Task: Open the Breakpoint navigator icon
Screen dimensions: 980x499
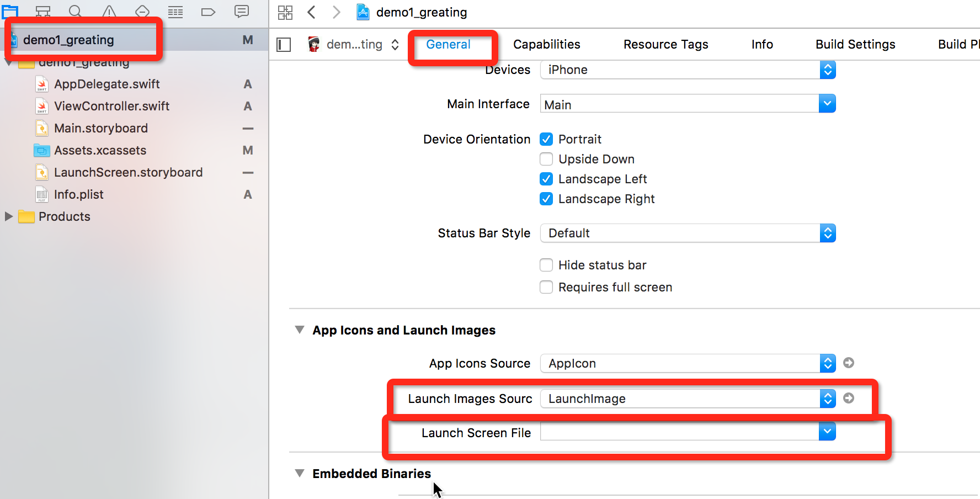Action: pyautogui.click(x=208, y=12)
